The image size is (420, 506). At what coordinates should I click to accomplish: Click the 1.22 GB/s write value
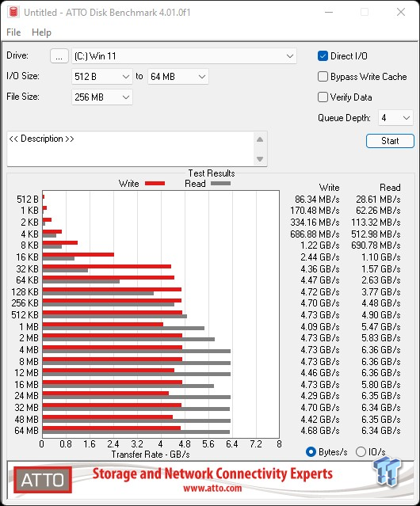(320, 245)
